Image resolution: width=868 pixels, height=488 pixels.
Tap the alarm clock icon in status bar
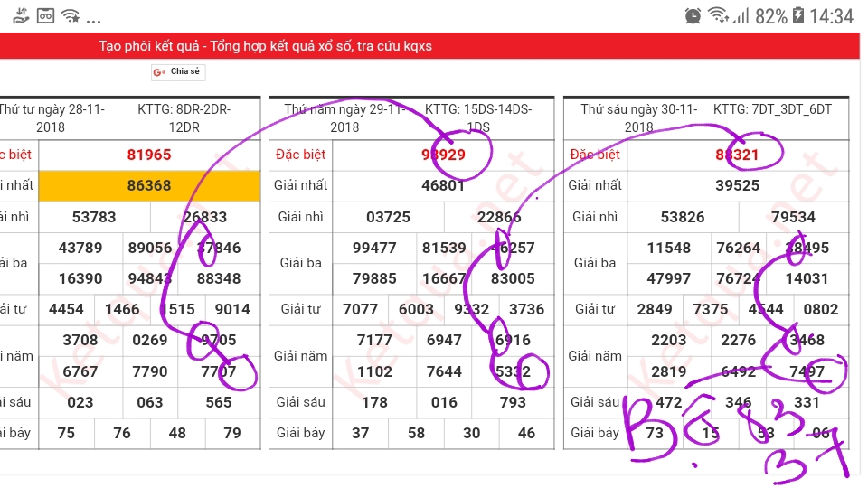(x=693, y=15)
